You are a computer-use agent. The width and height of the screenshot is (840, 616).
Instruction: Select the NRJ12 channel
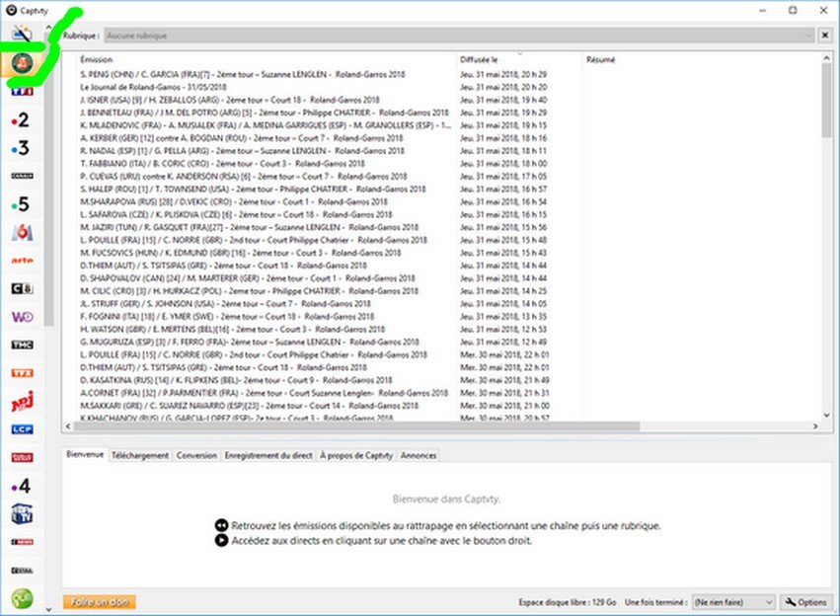click(x=22, y=401)
